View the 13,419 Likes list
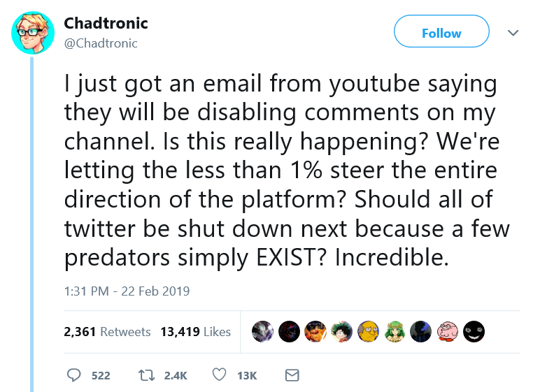Viewport: 554px width, 392px height. coord(195,332)
